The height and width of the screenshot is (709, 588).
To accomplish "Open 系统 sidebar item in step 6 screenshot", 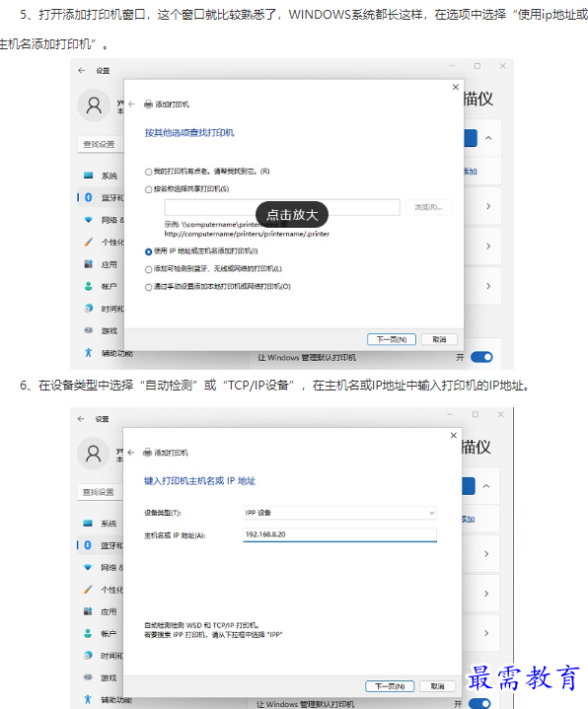I will pyautogui.click(x=101, y=524).
